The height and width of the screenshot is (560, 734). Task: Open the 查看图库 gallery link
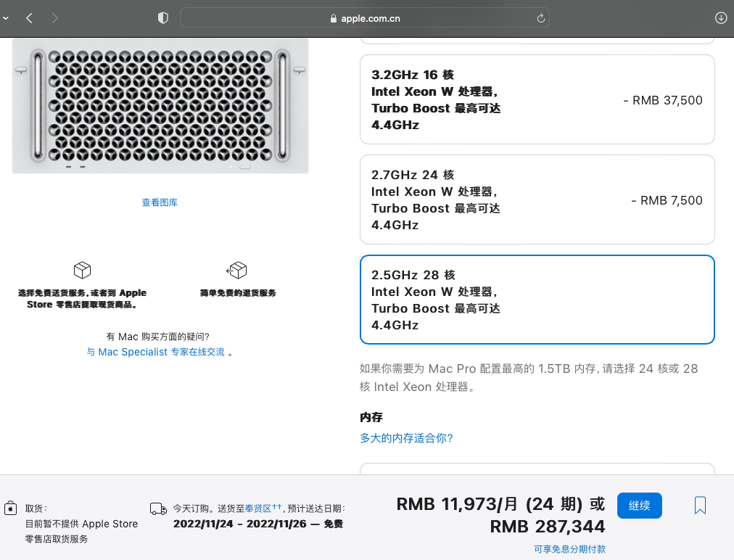point(160,202)
